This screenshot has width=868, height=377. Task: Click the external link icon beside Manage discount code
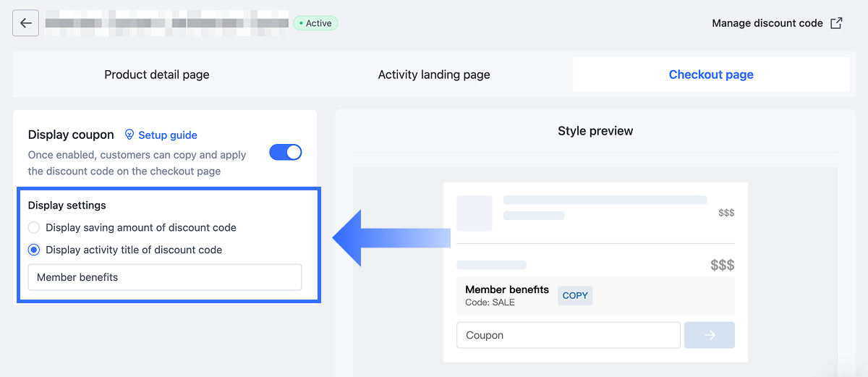pos(836,23)
